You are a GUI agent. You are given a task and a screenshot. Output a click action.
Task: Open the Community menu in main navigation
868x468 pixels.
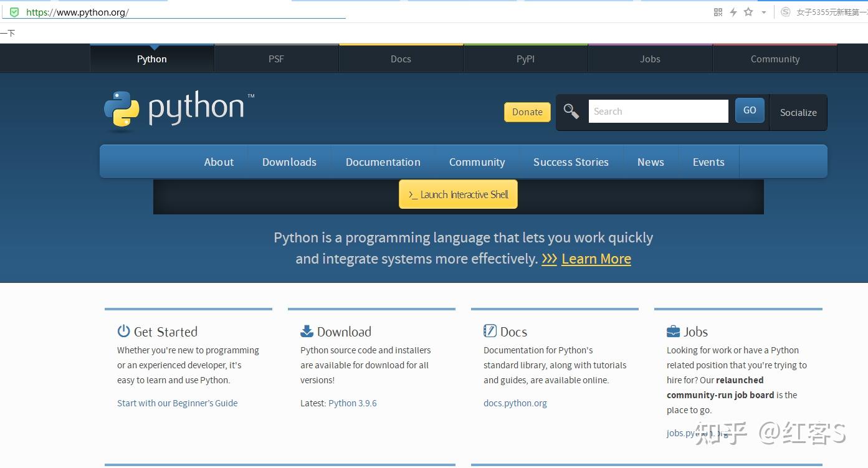pyautogui.click(x=477, y=162)
